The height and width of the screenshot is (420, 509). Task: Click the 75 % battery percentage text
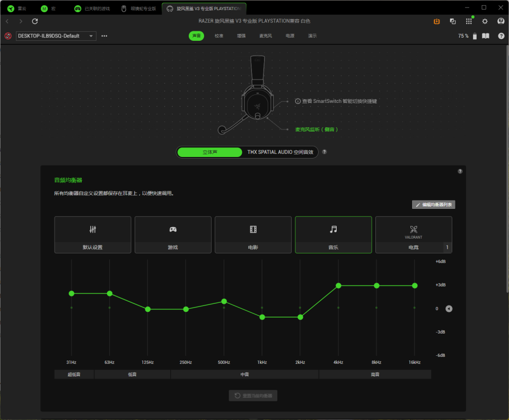[x=463, y=36]
